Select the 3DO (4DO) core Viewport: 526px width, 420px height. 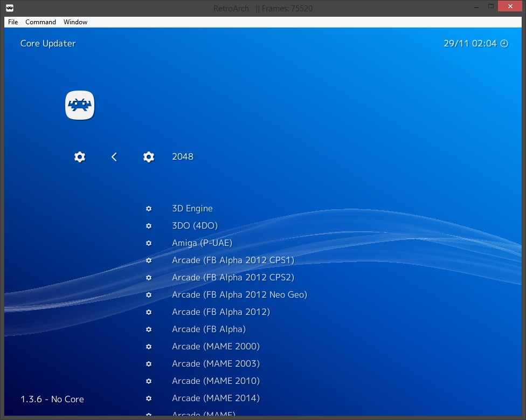195,226
